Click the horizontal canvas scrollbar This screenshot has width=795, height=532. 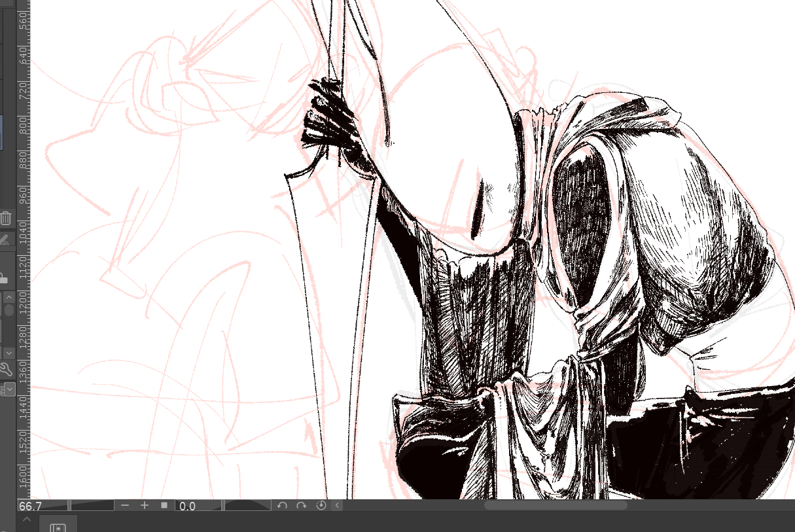click(555, 505)
